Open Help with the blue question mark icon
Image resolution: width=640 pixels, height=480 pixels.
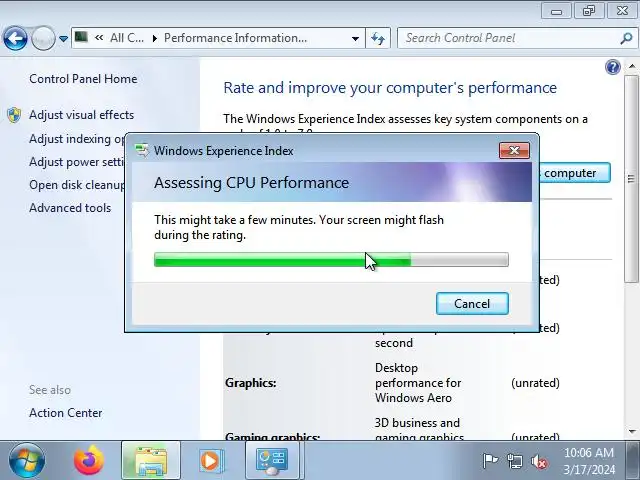pos(613,67)
